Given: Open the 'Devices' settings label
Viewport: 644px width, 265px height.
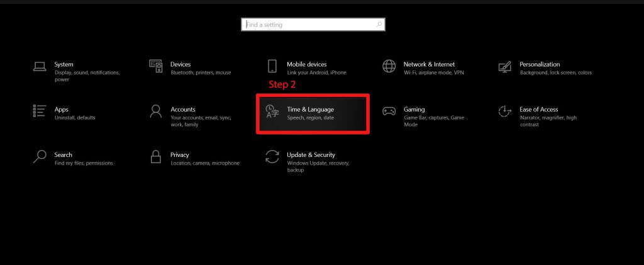Looking at the screenshot, I should pos(180,65).
